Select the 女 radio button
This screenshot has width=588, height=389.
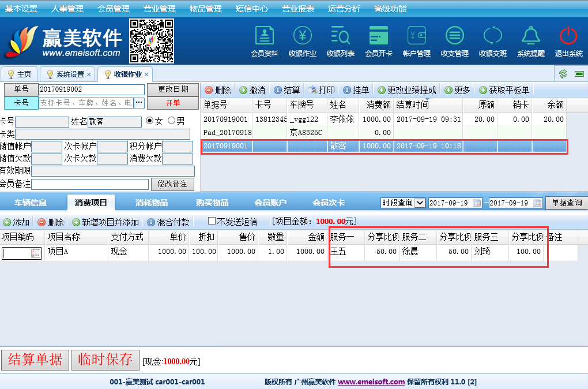[x=150, y=121]
